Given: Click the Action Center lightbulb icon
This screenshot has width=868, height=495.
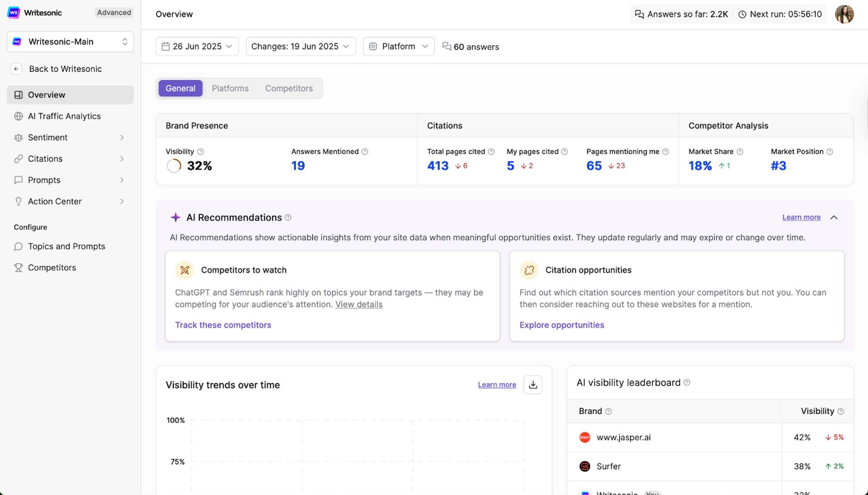Looking at the screenshot, I should (19, 201).
